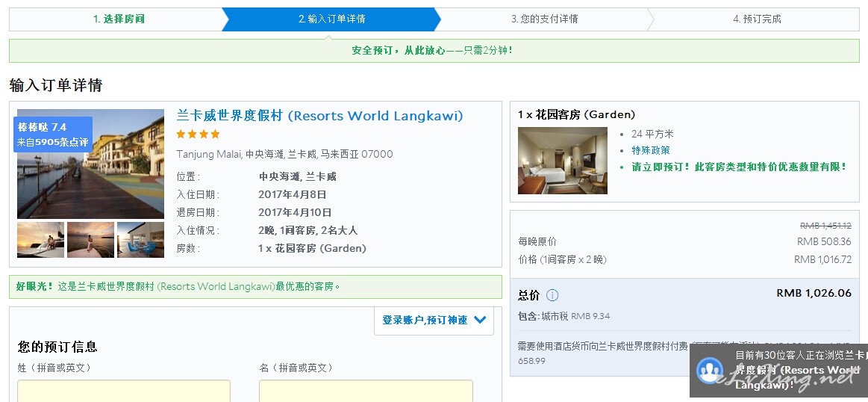Select step 3. 您的支付详情
868x402 pixels.
[x=544, y=19]
